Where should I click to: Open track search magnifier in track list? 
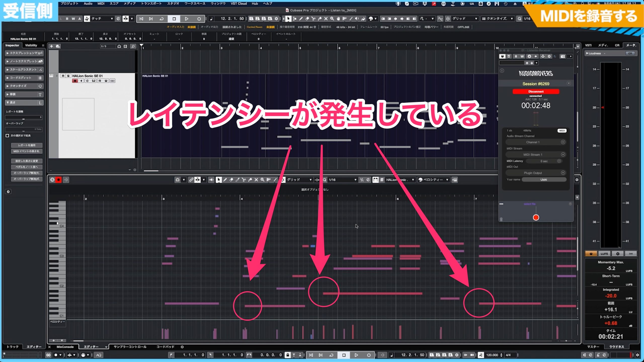(133, 46)
